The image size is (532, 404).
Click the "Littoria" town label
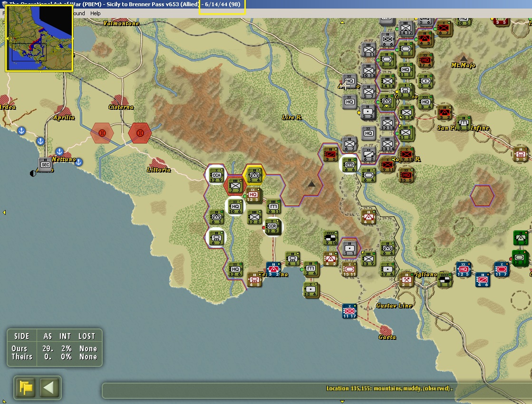159,170
